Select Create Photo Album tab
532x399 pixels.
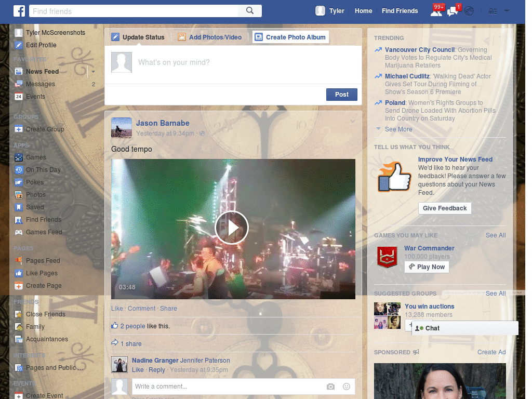pos(291,37)
